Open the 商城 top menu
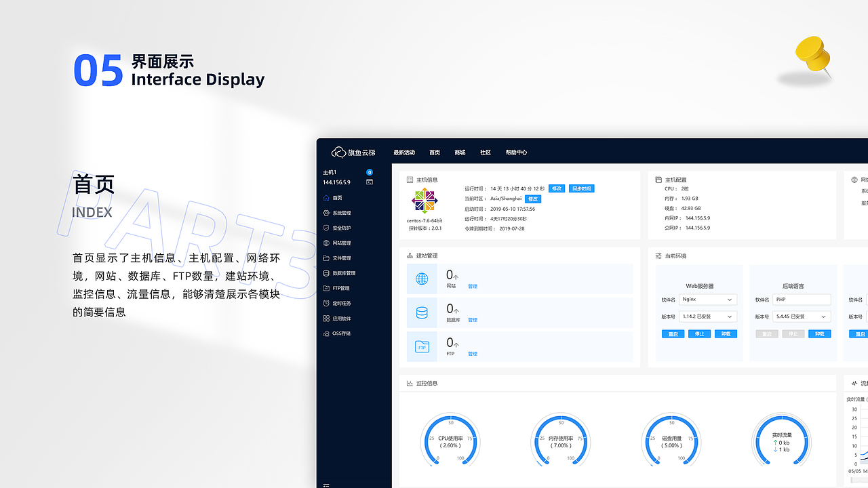The image size is (868, 488). click(x=460, y=152)
